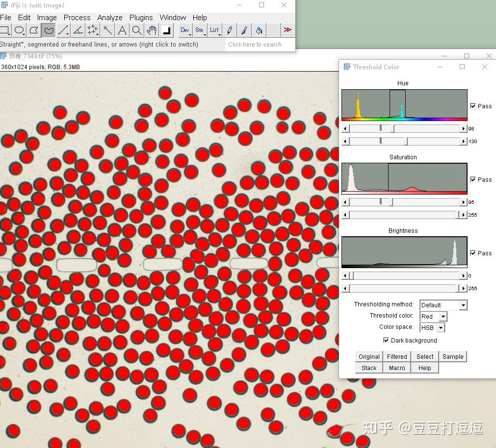The height and width of the screenshot is (448, 496).
Task: Select the Wand tracing tool
Action: pos(107,30)
